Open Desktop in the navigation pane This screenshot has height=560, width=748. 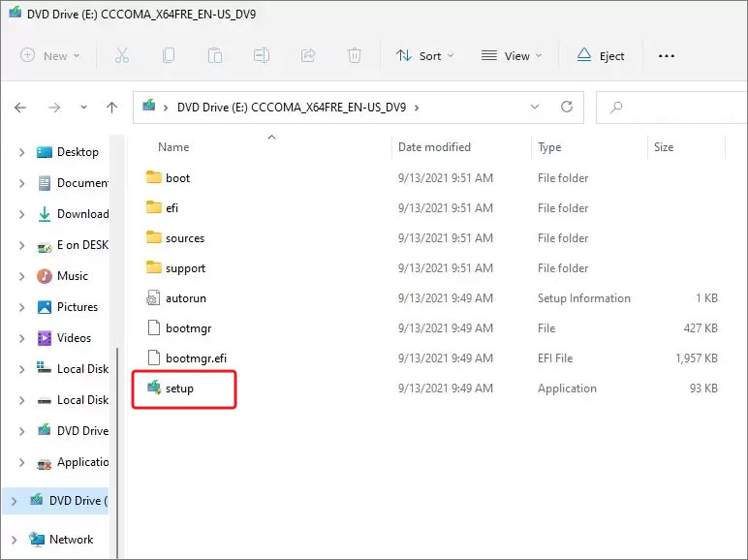click(68, 152)
